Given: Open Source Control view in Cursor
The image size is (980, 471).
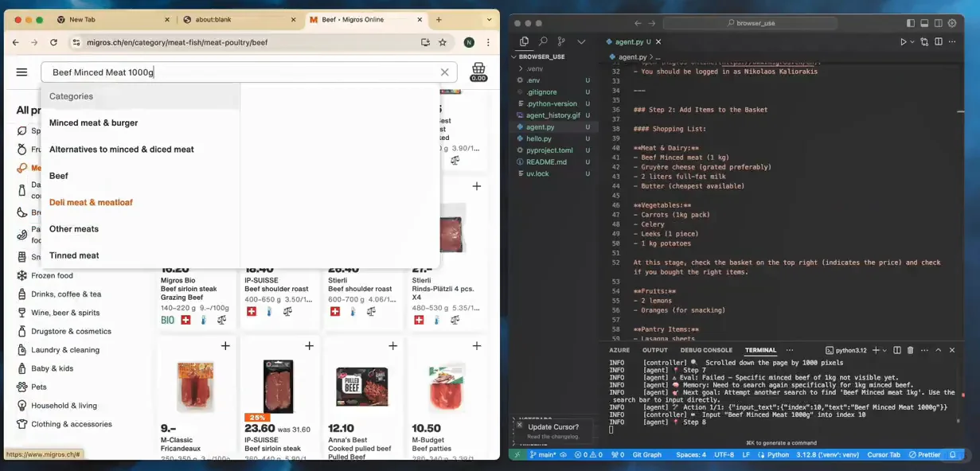Looking at the screenshot, I should (x=562, y=41).
